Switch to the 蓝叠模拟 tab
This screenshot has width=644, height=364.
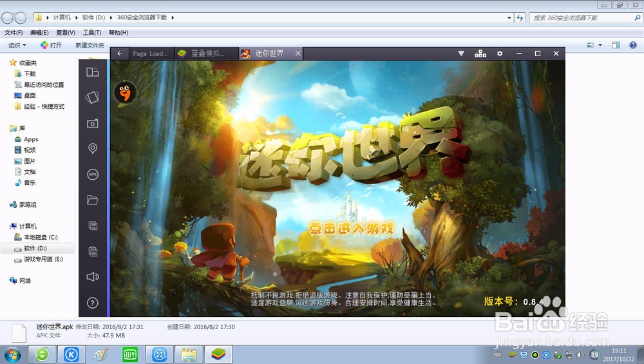(x=207, y=53)
